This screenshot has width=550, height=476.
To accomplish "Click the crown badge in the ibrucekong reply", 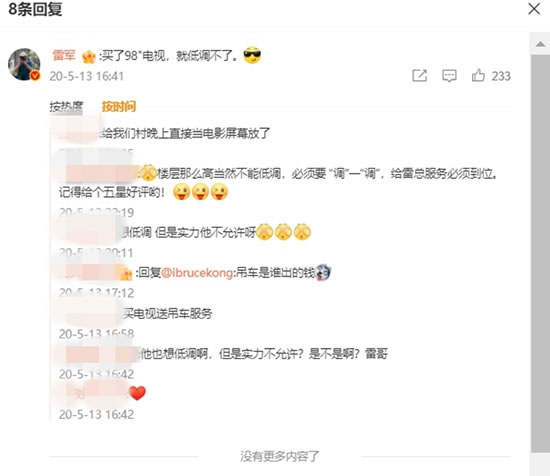I will [126, 274].
